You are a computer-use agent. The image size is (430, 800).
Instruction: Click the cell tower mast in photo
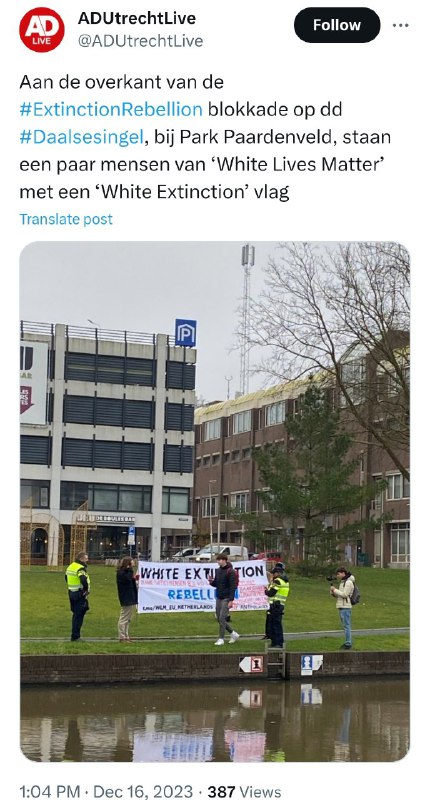click(x=247, y=319)
